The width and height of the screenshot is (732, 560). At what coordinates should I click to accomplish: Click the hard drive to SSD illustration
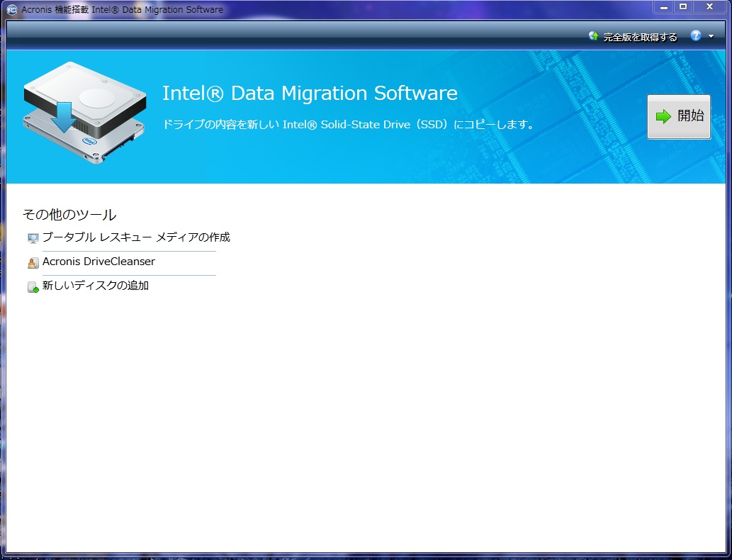click(84, 112)
